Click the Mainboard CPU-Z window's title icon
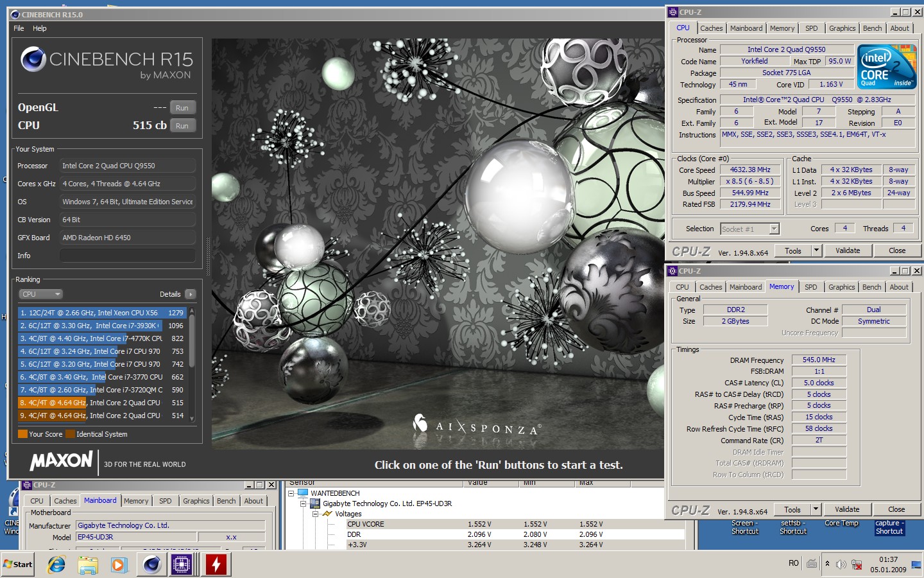 [x=27, y=485]
